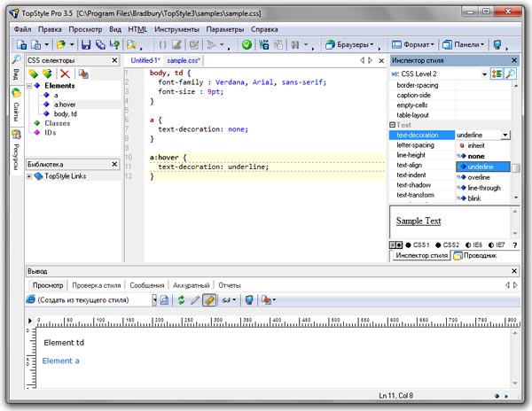The height and width of the screenshot is (411, 532).
Task: Click the pencil edit icon in preview toolbar
Action: [195, 300]
